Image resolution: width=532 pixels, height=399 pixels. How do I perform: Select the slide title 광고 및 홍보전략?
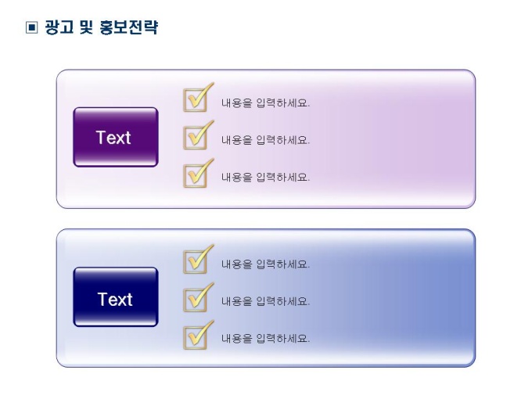click(102, 29)
